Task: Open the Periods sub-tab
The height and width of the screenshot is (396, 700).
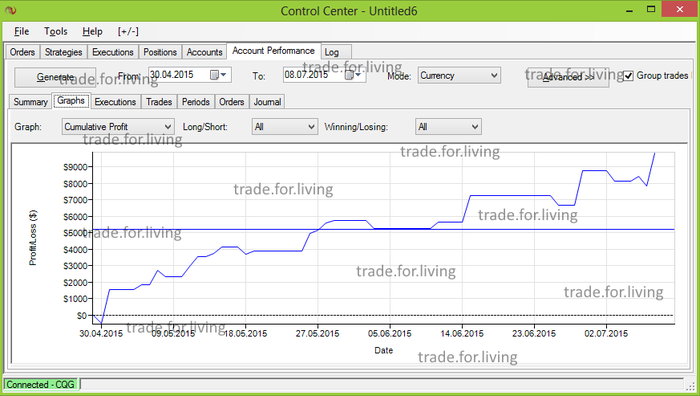Action: click(196, 102)
